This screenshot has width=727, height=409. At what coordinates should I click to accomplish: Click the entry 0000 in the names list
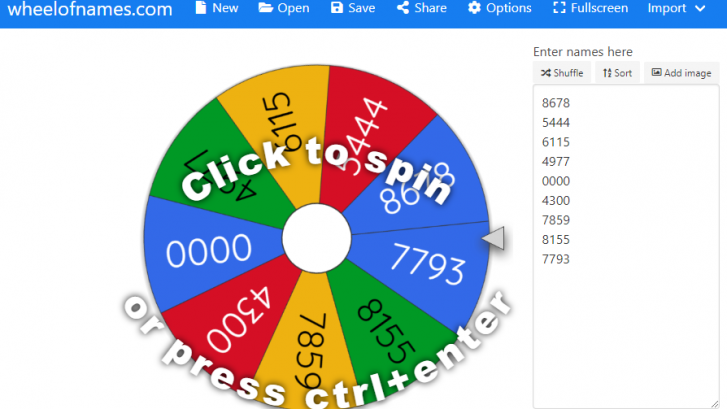[555, 181]
